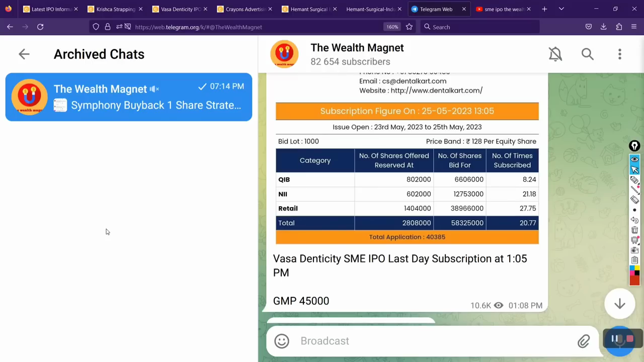Open the clipboard annotation icon
The image size is (644, 362).
coord(634,260)
